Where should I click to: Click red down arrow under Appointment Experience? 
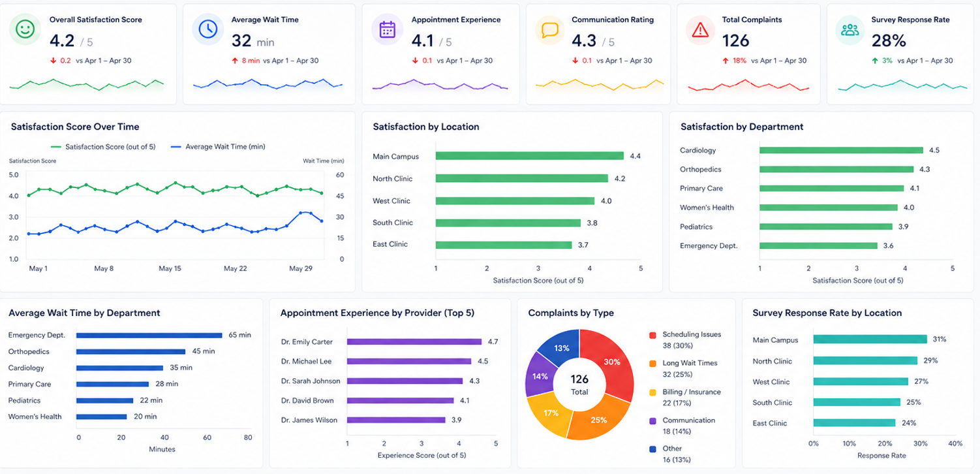414,61
